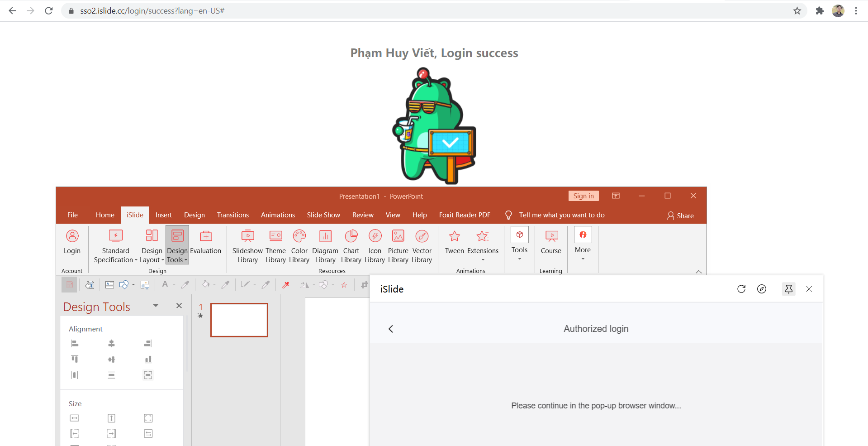
Task: Click Same Size icon under Size
Action: (148, 418)
